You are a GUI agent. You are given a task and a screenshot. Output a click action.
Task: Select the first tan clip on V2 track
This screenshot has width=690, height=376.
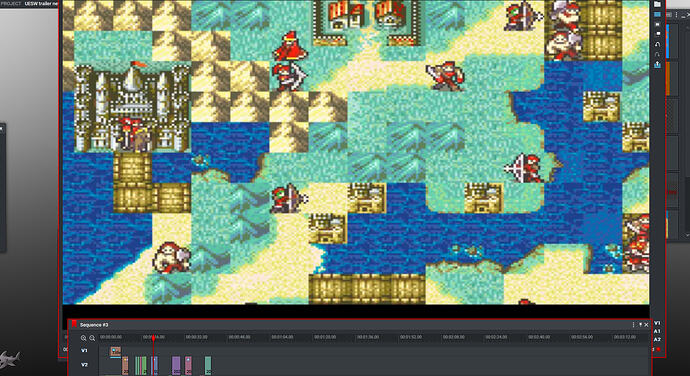point(125,365)
